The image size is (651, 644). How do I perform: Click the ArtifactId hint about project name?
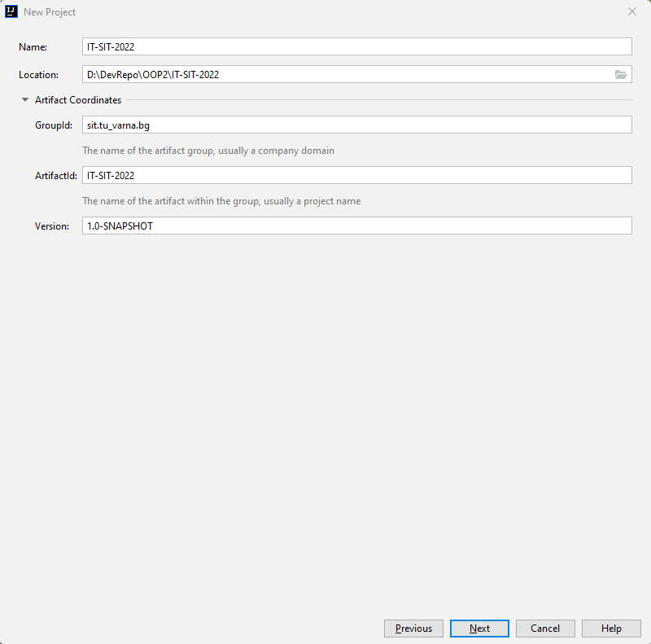[x=221, y=201]
